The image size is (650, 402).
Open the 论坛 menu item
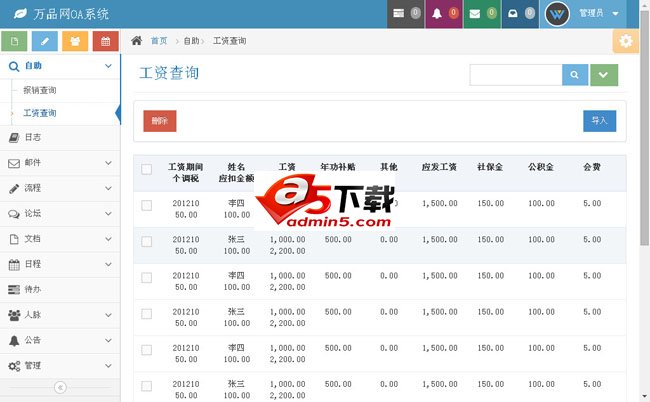(60, 214)
